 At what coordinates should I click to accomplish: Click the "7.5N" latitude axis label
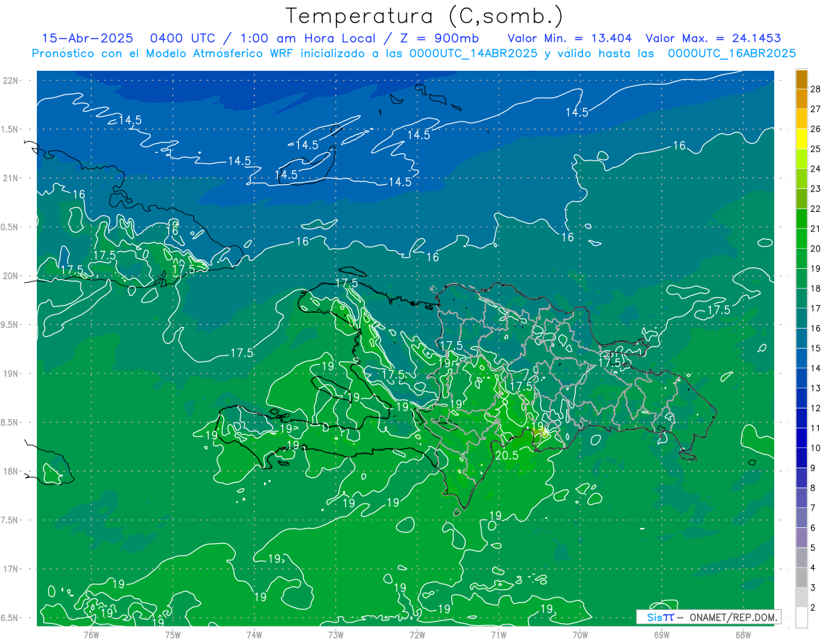point(10,520)
